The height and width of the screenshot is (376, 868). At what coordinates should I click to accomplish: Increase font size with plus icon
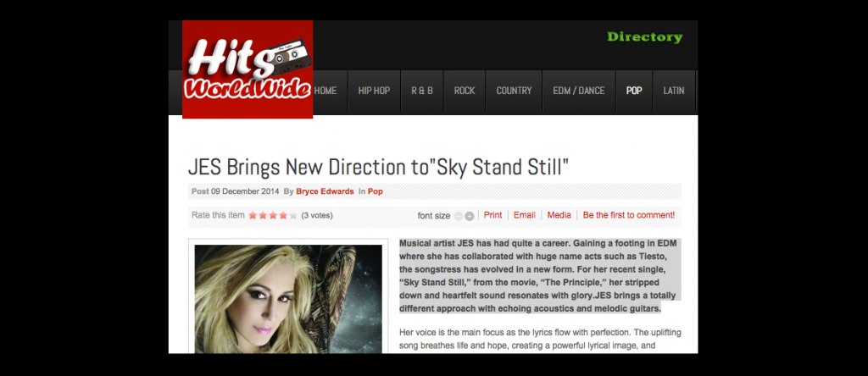click(470, 216)
